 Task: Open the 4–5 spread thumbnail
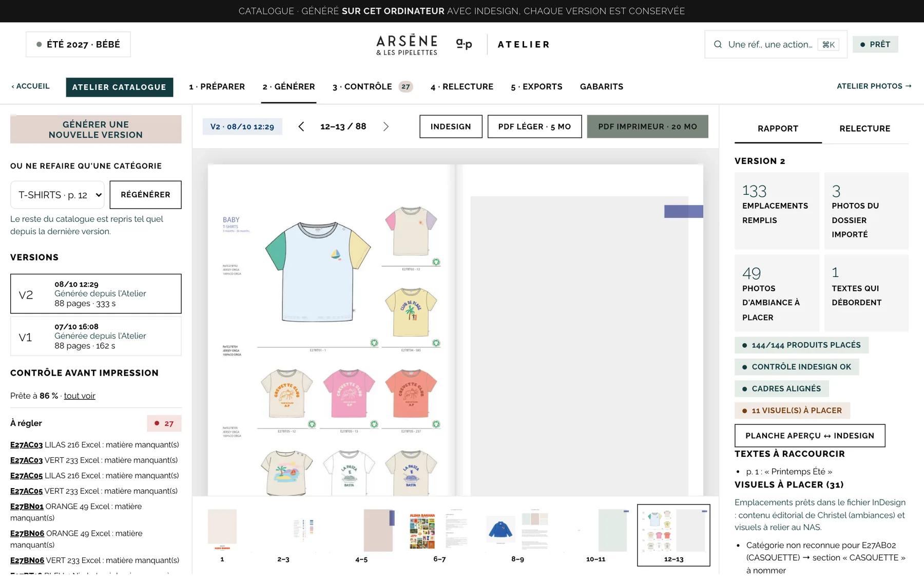tap(361, 535)
